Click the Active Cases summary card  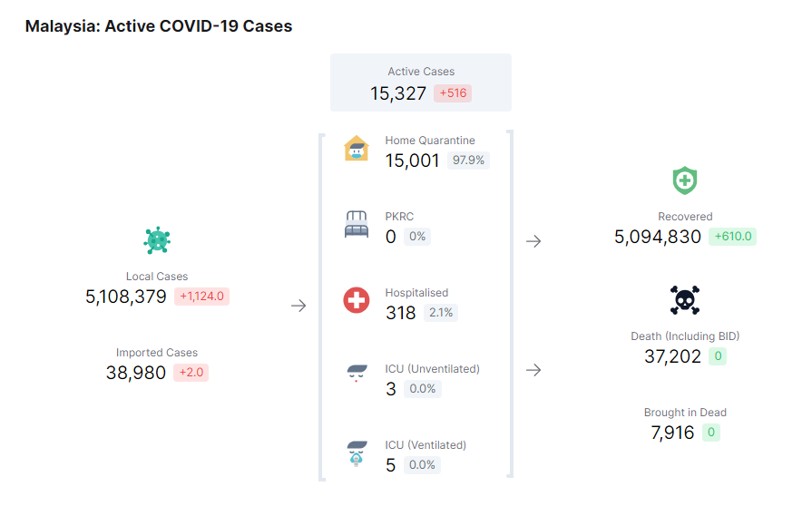tap(420, 83)
